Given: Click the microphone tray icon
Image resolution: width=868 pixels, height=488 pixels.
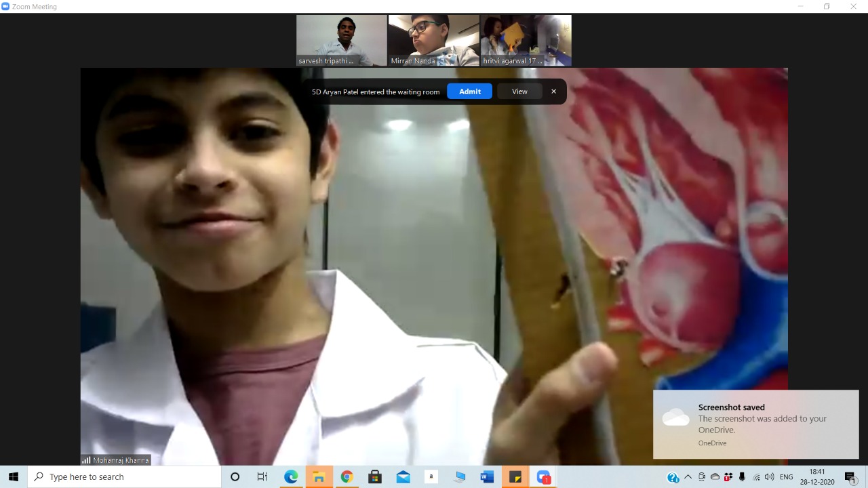Looking at the screenshot, I should [x=743, y=477].
